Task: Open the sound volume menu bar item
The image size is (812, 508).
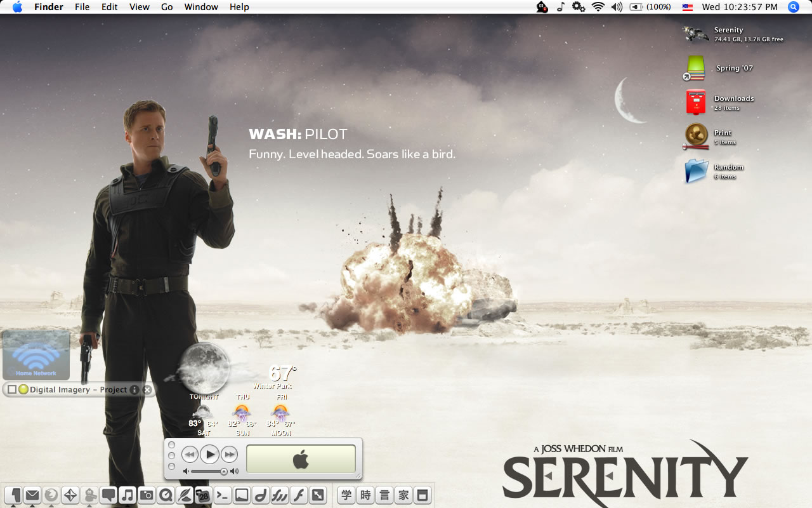Action: (617, 7)
